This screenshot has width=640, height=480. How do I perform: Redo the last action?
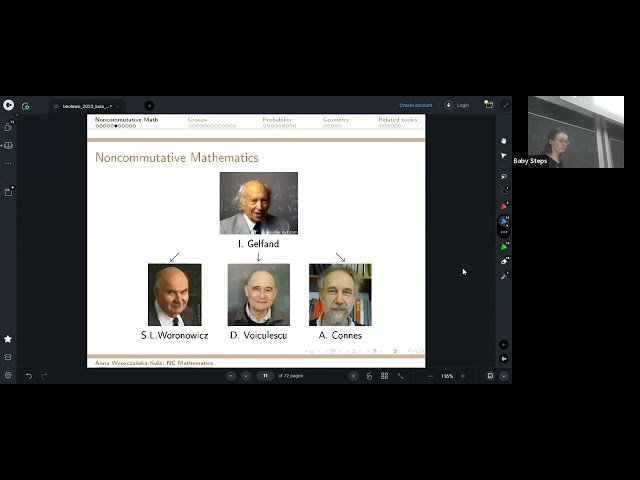point(44,376)
